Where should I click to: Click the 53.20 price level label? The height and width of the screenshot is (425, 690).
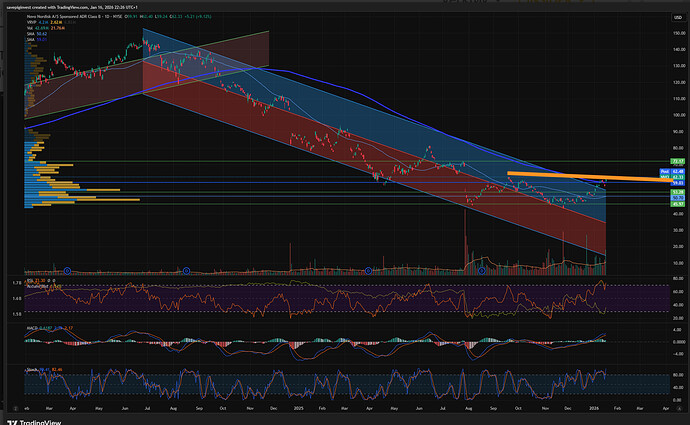click(x=677, y=191)
